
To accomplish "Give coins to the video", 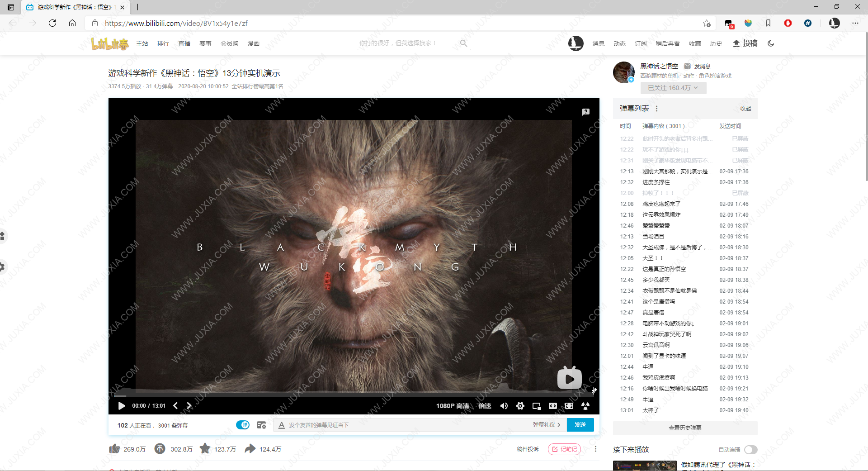I will pyautogui.click(x=160, y=449).
